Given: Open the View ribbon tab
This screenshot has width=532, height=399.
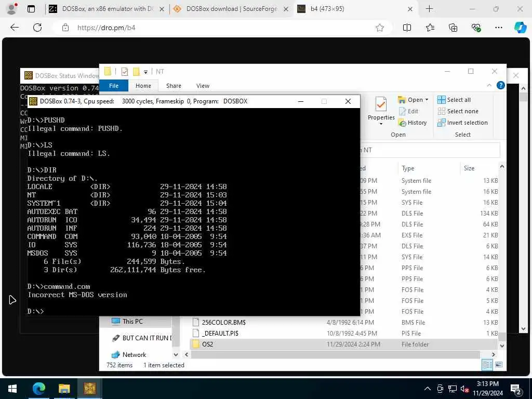Looking at the screenshot, I should pos(203,86).
